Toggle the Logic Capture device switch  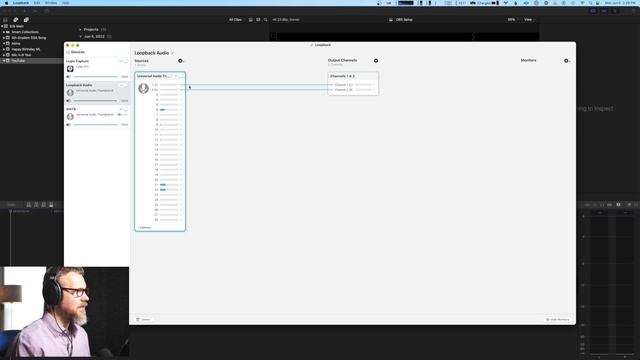124,62
